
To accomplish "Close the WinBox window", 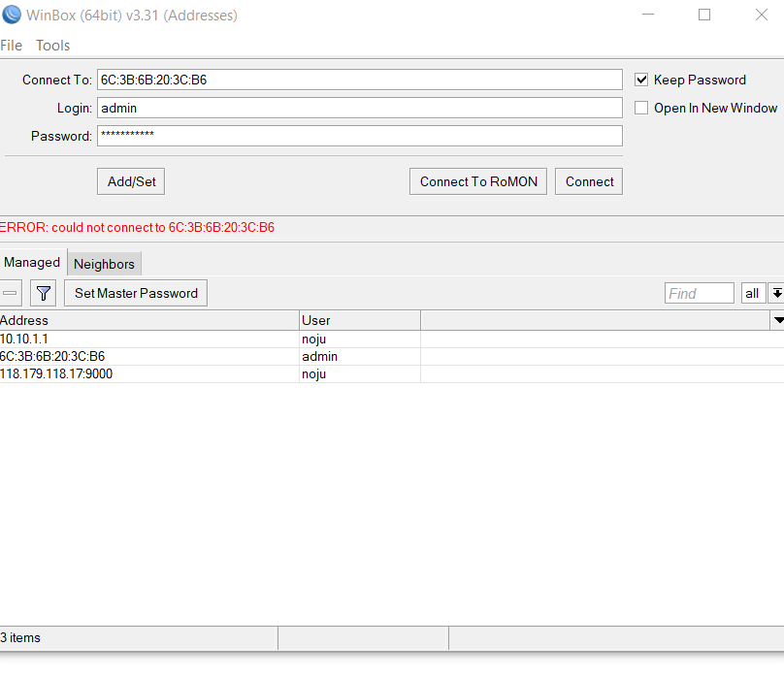I will pos(762,15).
